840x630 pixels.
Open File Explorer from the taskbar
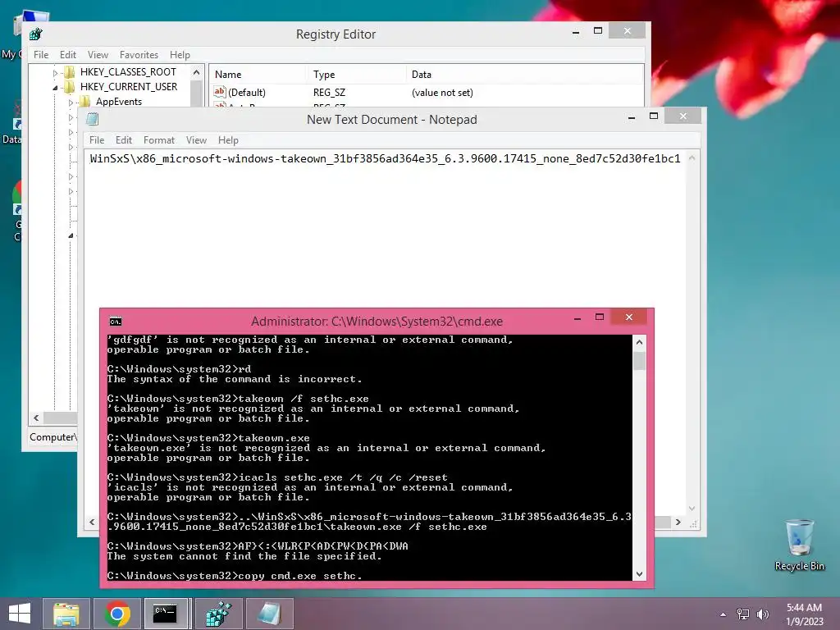point(66,614)
